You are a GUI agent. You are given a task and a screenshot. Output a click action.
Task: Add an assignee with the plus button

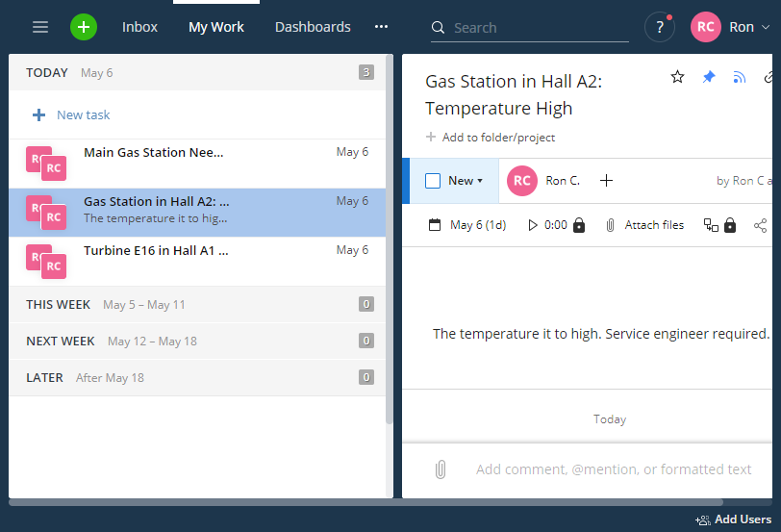[606, 181]
